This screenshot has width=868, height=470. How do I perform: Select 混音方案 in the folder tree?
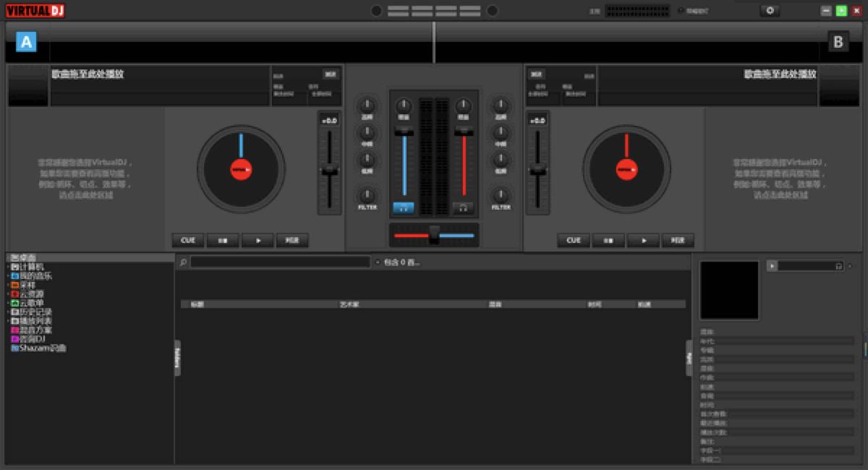coord(31,330)
